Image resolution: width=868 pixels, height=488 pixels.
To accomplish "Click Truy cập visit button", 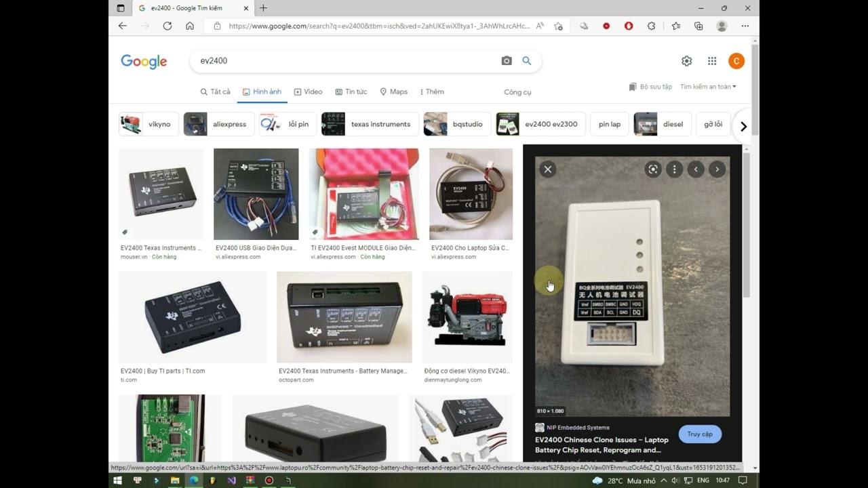I will [700, 434].
